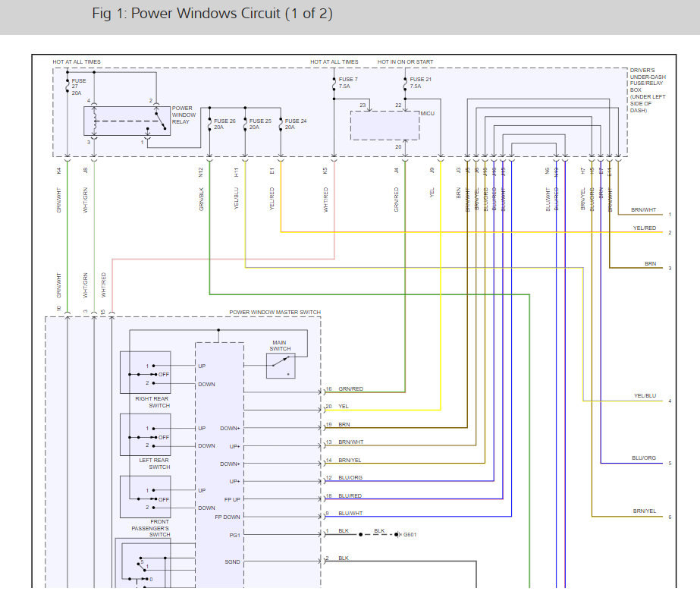Click the Fuse 21 7.5A symbol
Viewport: 700px width, 607px height.
tap(405, 83)
